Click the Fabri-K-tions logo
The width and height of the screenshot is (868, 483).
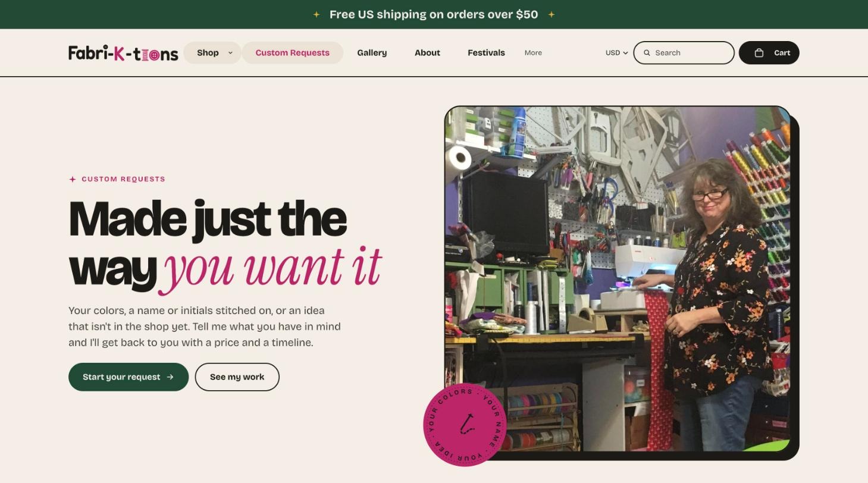[123, 53]
